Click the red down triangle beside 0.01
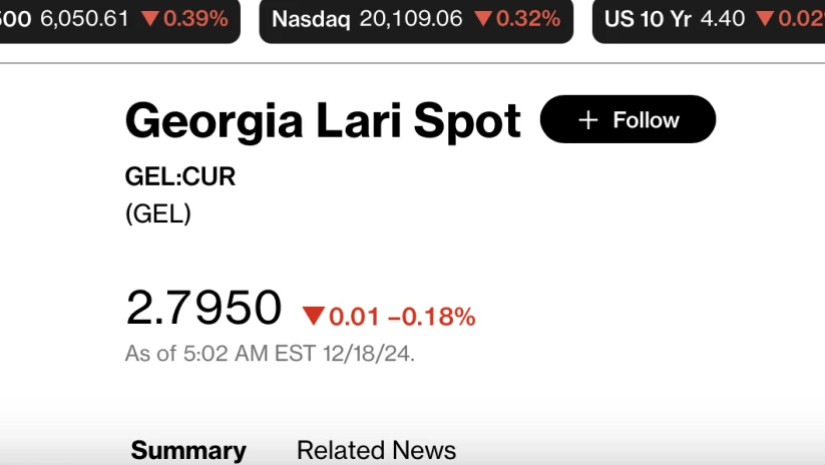Viewport: 825px width, 465px height. tap(314, 317)
